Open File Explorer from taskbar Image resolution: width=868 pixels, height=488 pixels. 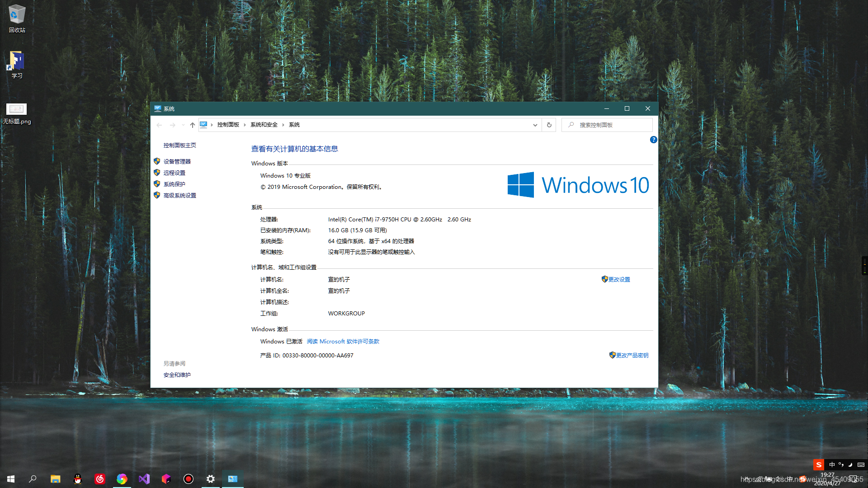pos(55,479)
